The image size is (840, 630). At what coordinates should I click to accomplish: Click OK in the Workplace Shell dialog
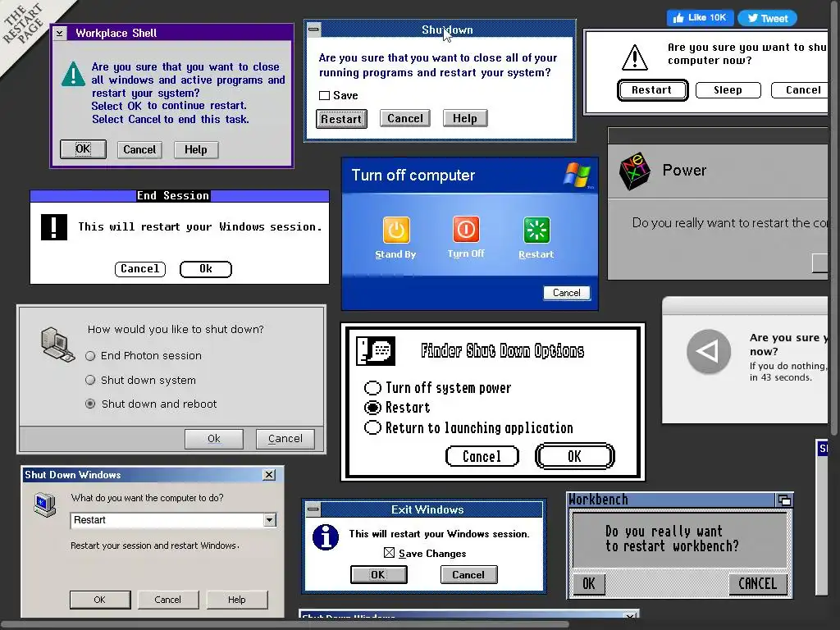83,149
